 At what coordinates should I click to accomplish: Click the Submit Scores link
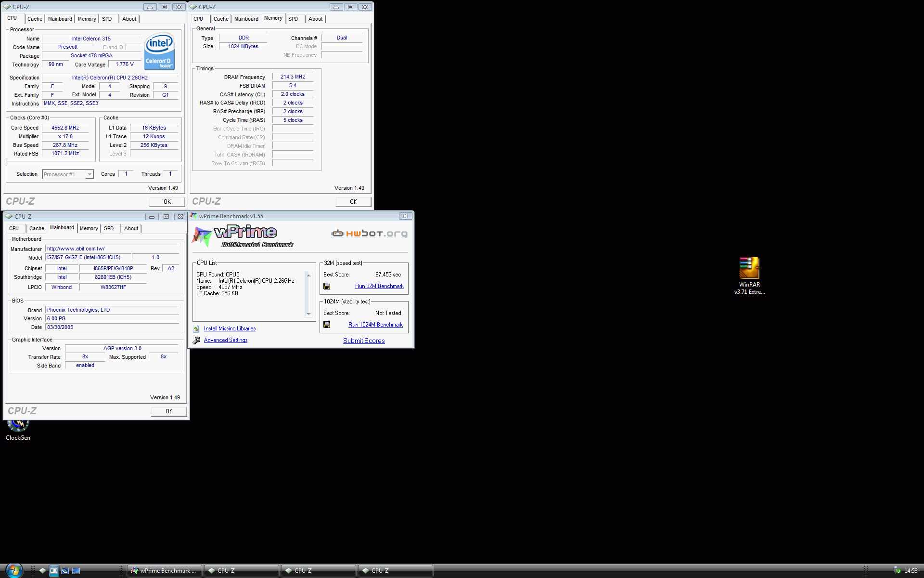[364, 341]
